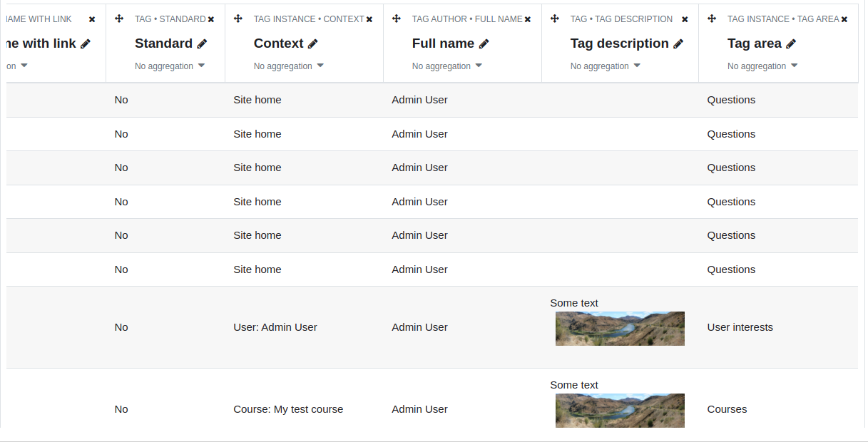Screen dimensions: 868x442
Task: Delete the Tag description column
Action: click(x=685, y=19)
